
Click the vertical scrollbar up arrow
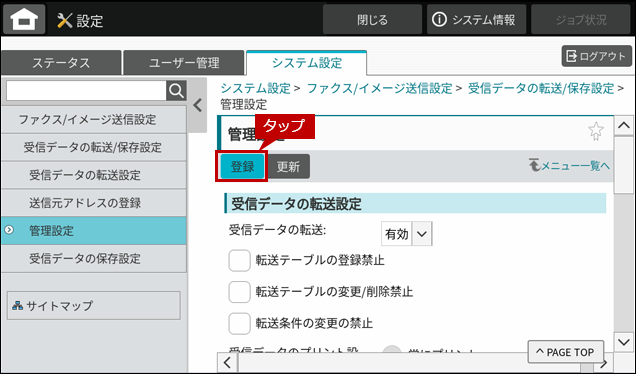point(624,126)
